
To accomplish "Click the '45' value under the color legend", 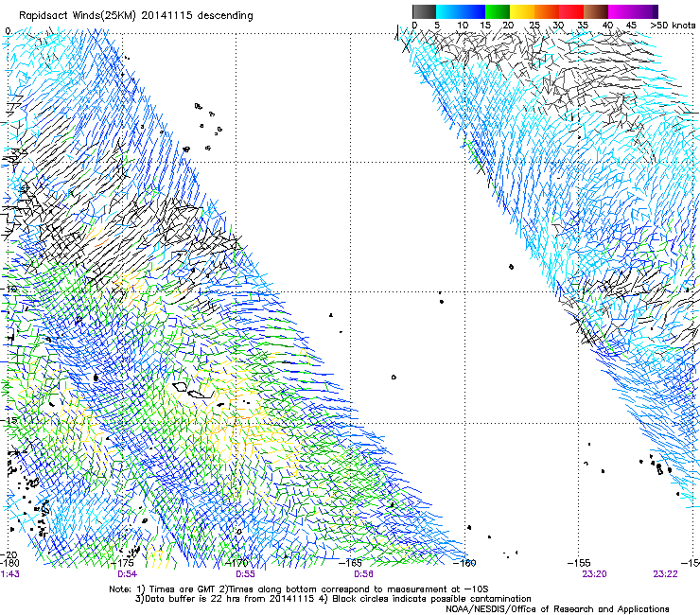I will pyautogui.click(x=631, y=26).
